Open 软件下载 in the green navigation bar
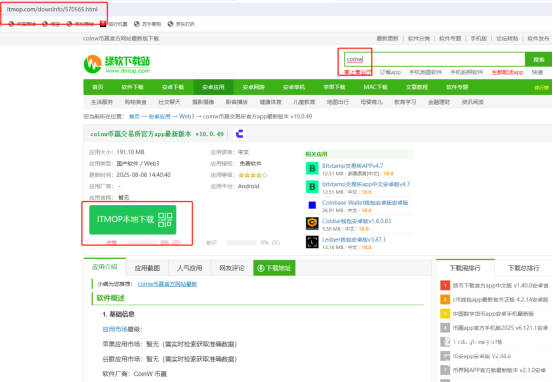This screenshot has width=553, height=382. coord(133,87)
